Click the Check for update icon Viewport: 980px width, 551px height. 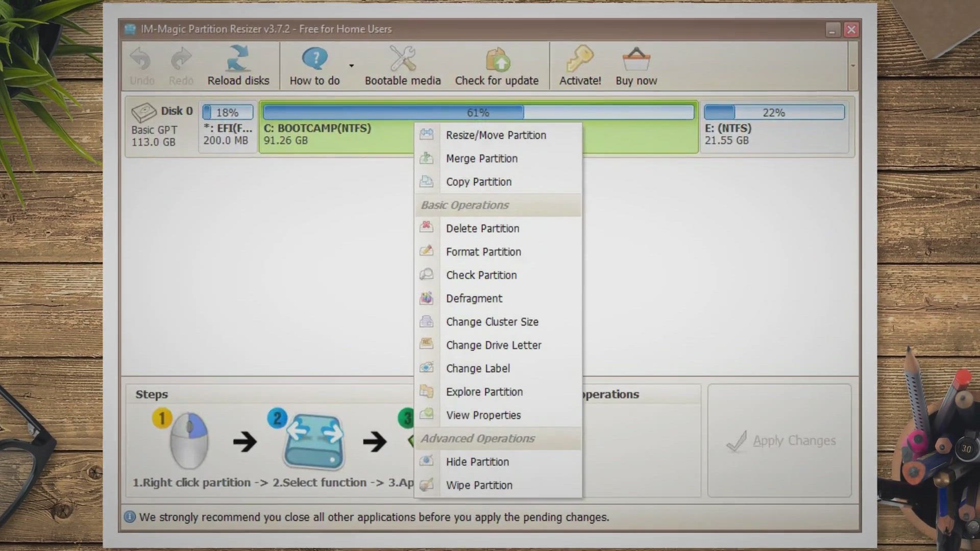(x=497, y=59)
